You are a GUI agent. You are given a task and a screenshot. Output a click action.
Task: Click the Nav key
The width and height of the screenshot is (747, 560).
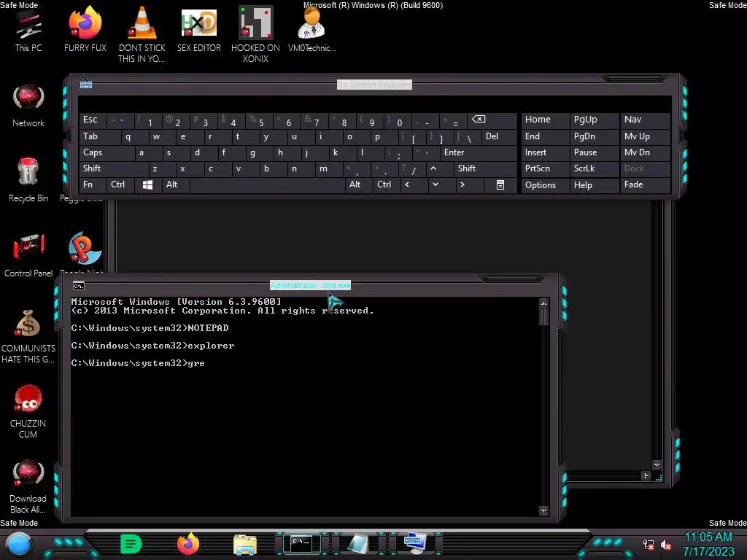[645, 120]
